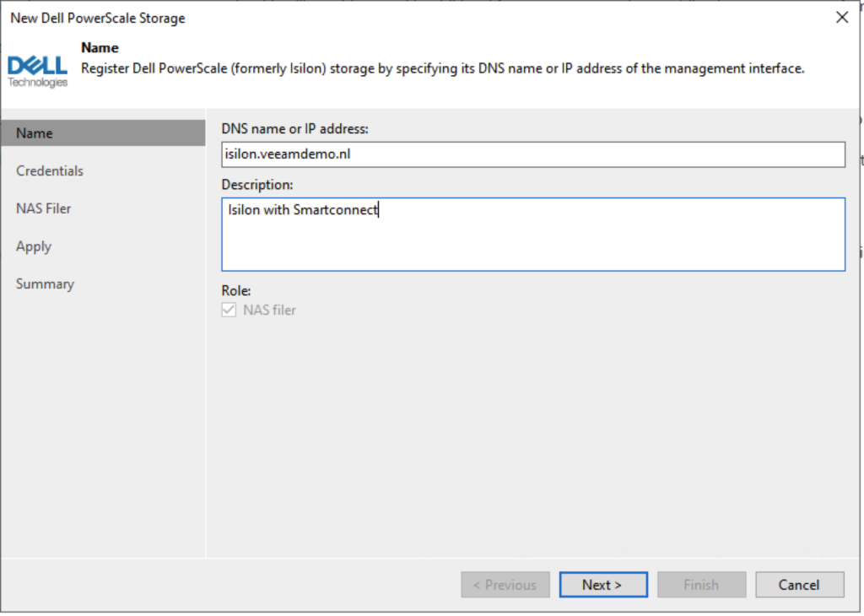Click the Dell Technologies logo

pyautogui.click(x=37, y=69)
